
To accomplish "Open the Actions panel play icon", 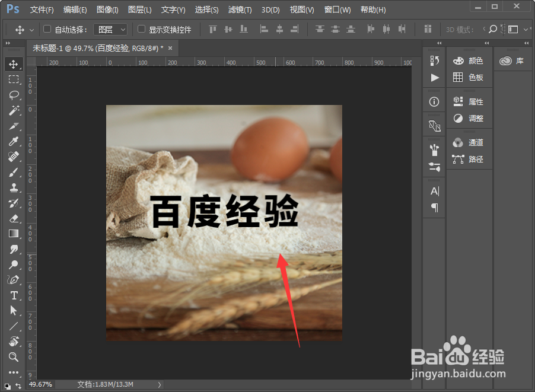I will coord(434,78).
